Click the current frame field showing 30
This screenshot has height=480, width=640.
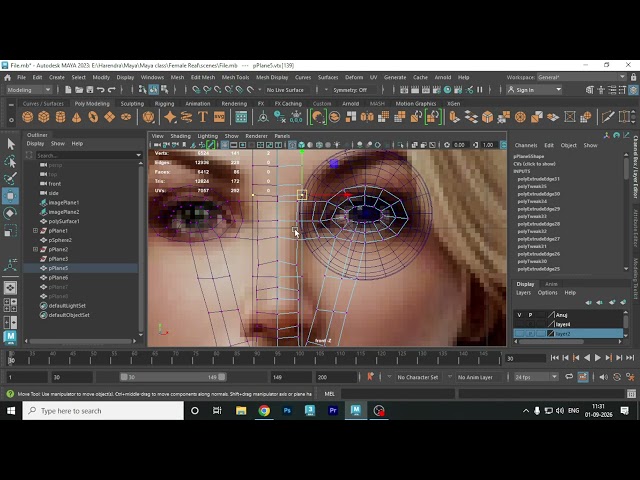[525, 358]
